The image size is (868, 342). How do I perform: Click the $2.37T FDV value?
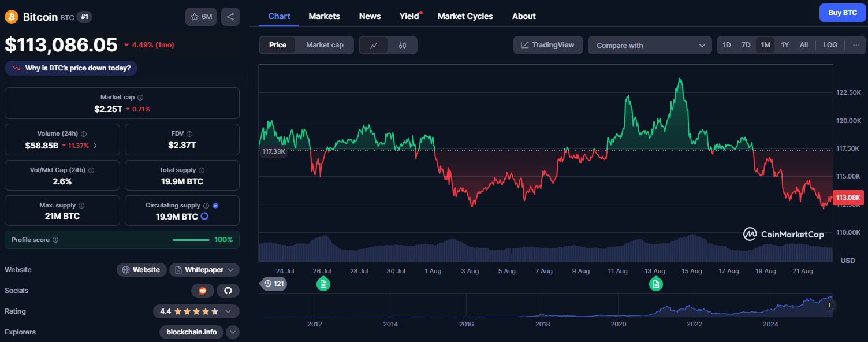(182, 145)
